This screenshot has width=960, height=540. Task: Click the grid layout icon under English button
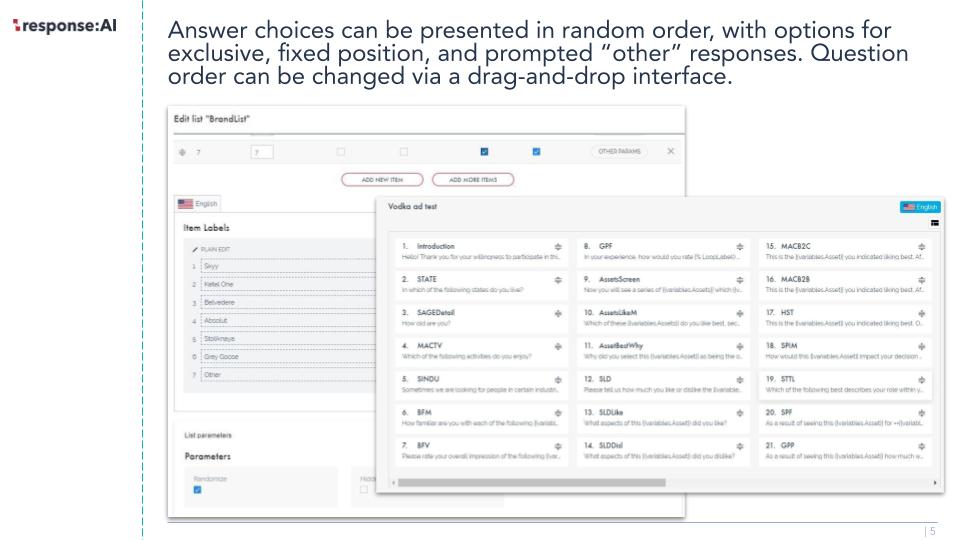(935, 223)
